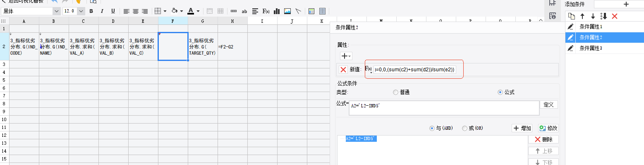Image resolution: width=644 pixels, height=165 pixels.
Task: Select 条件属性3 in the condition list
Action: tap(604, 48)
